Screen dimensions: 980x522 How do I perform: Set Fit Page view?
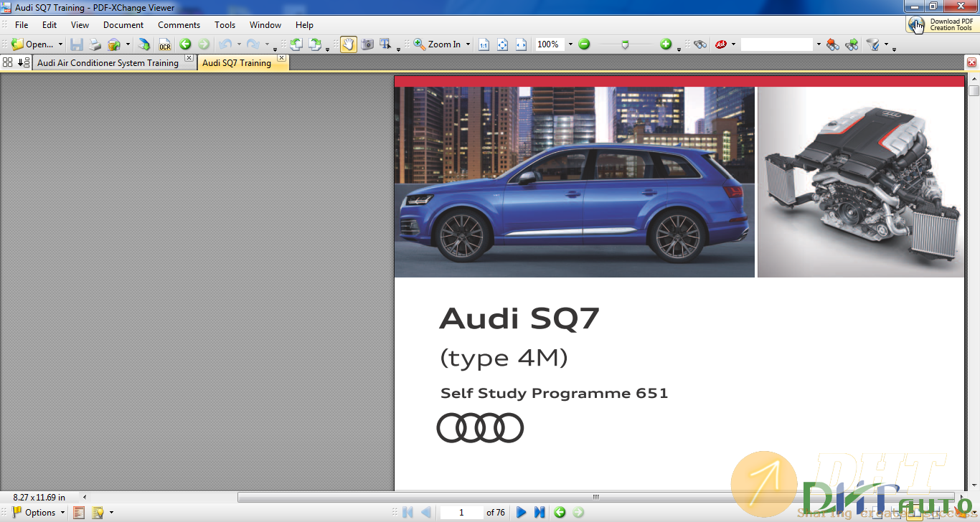point(502,44)
